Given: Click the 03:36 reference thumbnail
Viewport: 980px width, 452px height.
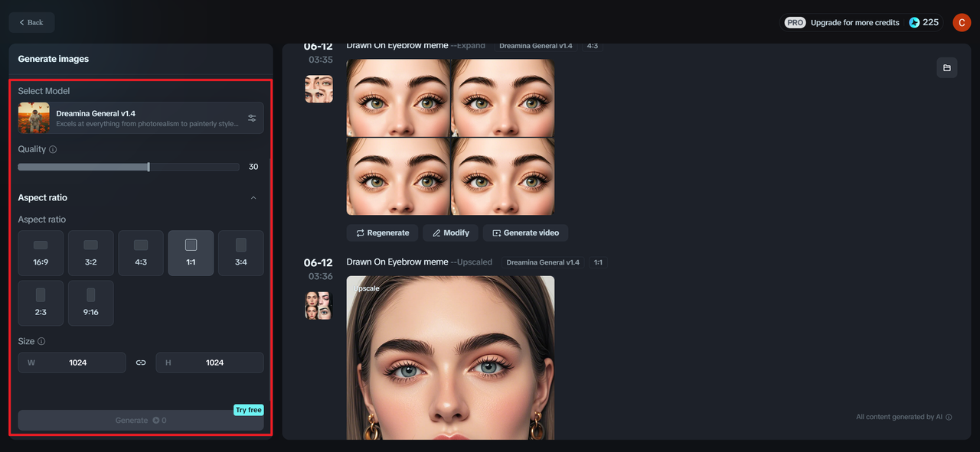Looking at the screenshot, I should 318,305.
